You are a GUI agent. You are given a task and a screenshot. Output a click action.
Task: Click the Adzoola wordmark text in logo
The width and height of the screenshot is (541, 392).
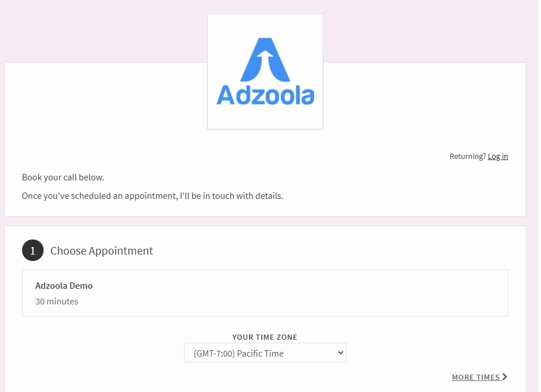(x=265, y=95)
